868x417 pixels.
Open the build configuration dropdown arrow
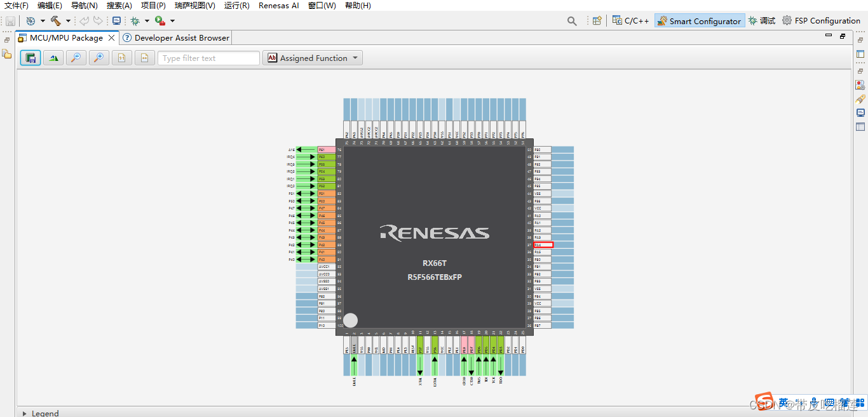tap(43, 21)
